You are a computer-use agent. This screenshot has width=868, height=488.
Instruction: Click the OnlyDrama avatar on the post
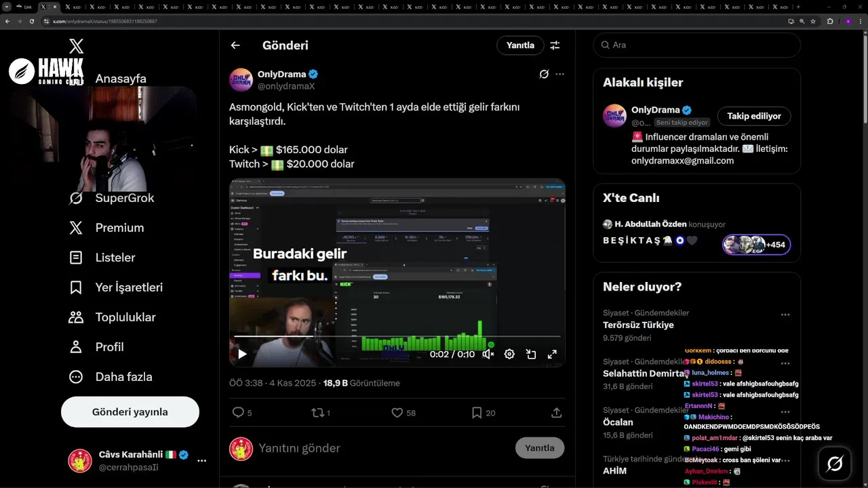pyautogui.click(x=241, y=80)
